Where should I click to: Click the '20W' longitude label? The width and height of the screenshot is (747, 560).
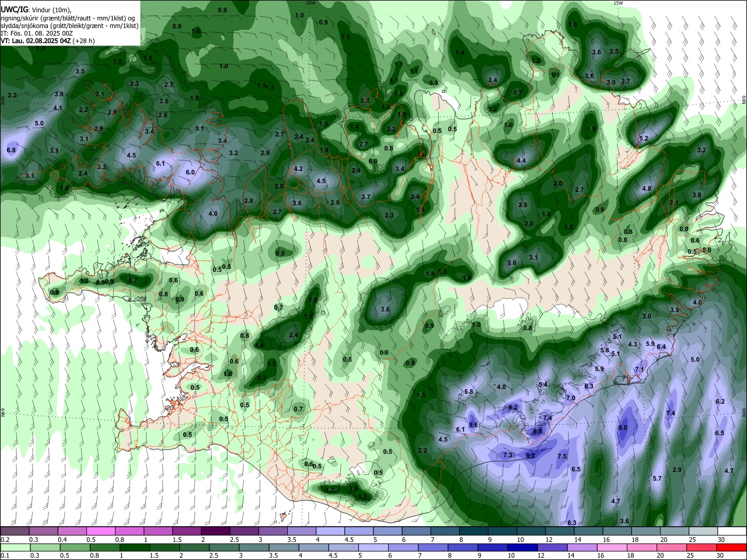pos(310,3)
